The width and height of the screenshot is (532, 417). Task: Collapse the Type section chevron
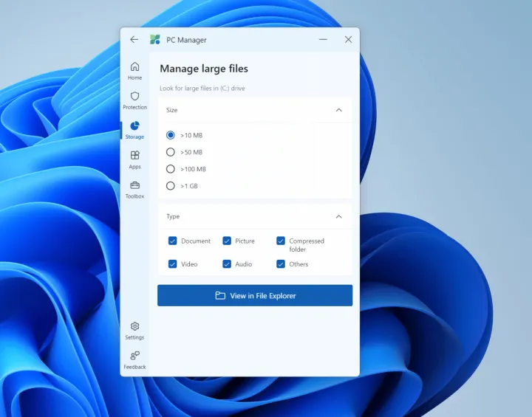338,217
